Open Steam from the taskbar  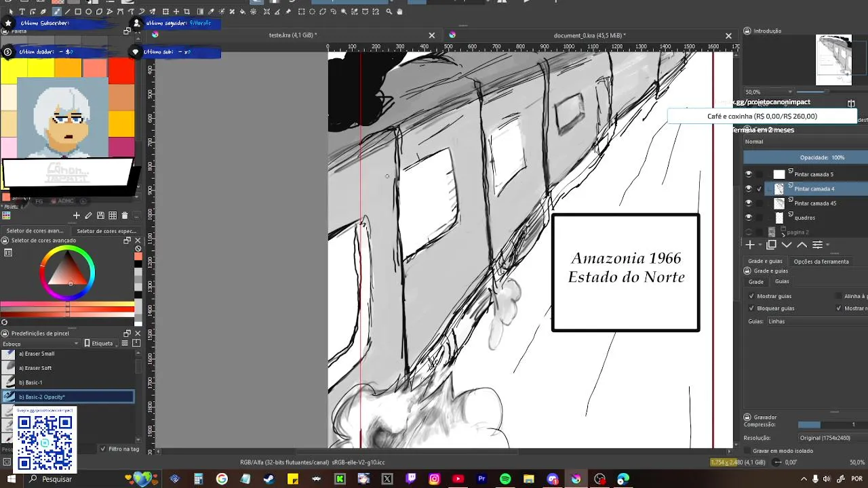[269, 479]
